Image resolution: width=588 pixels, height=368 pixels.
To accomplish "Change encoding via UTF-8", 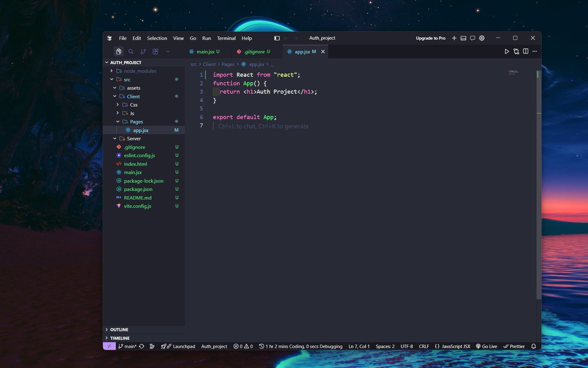I will pos(407,346).
